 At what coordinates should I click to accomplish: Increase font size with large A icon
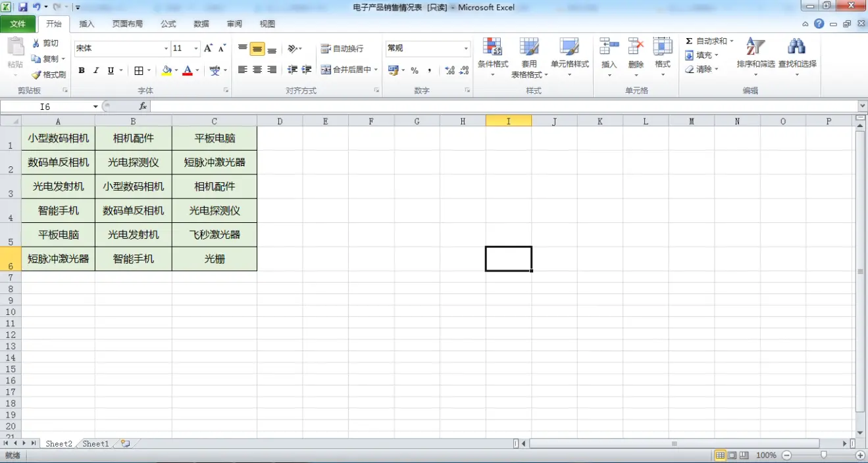point(208,48)
